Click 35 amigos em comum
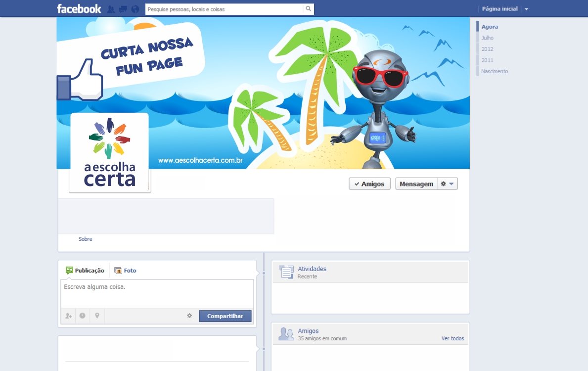Image resolution: width=588 pixels, height=371 pixels. (x=322, y=338)
